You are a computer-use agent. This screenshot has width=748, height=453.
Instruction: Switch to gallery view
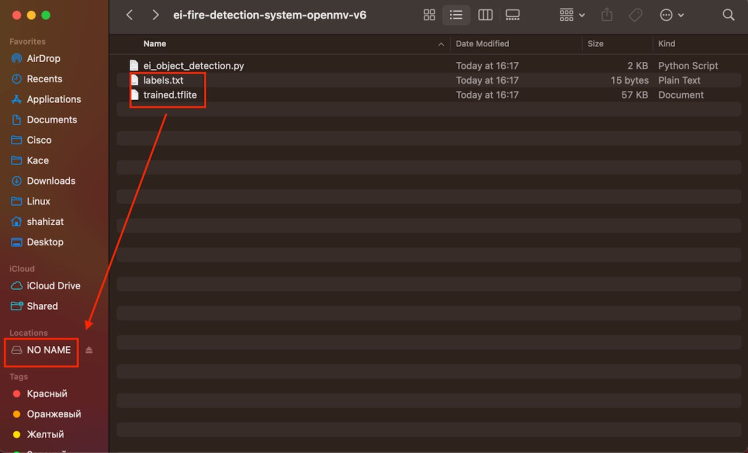513,15
